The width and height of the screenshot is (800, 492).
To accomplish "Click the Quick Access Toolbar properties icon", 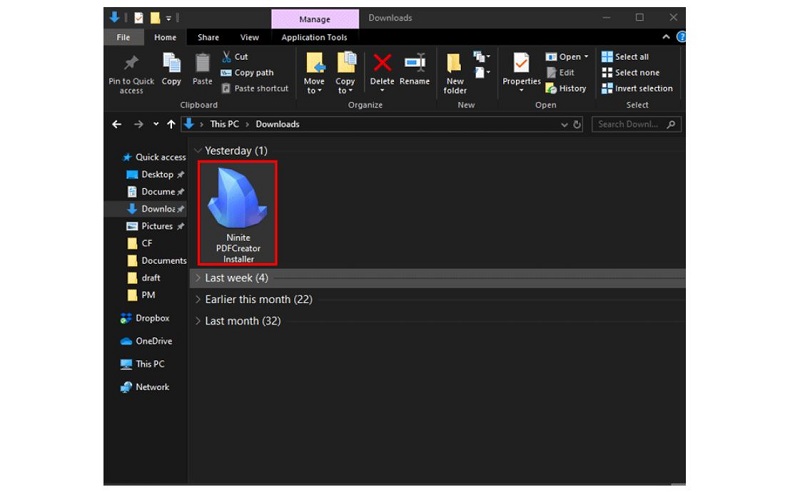I will [x=139, y=18].
